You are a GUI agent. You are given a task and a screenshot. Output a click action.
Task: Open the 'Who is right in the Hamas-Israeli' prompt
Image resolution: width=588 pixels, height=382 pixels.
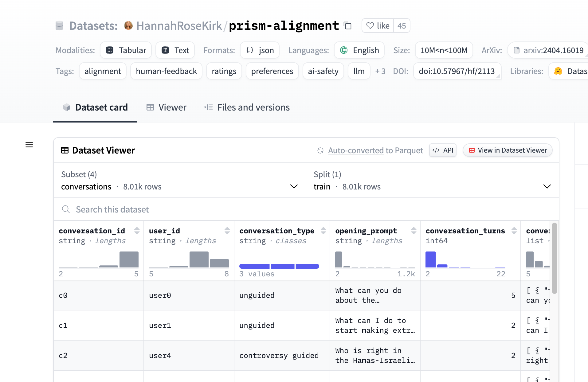pos(375,356)
